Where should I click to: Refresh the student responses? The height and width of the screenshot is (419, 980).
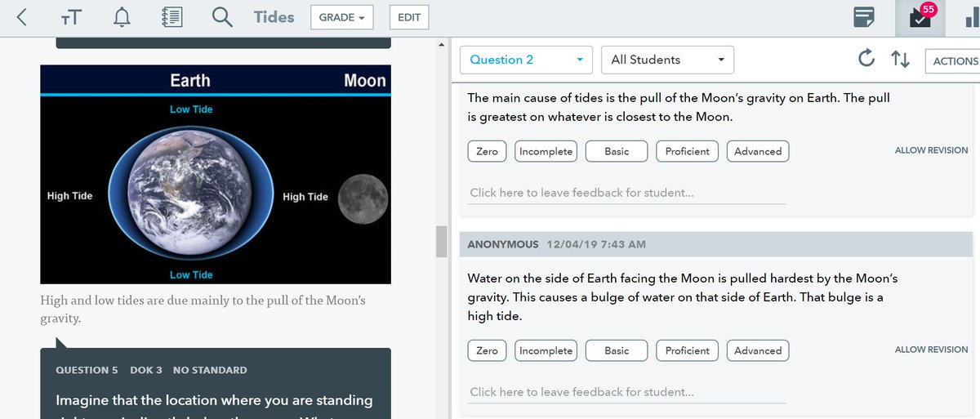coord(866,58)
